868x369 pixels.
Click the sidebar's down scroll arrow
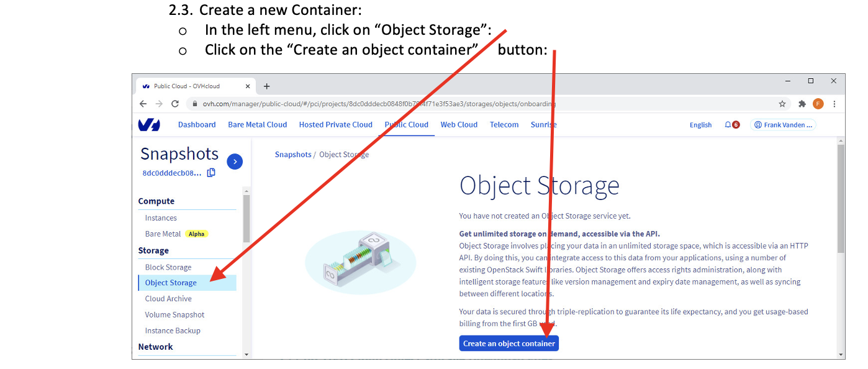click(x=246, y=355)
